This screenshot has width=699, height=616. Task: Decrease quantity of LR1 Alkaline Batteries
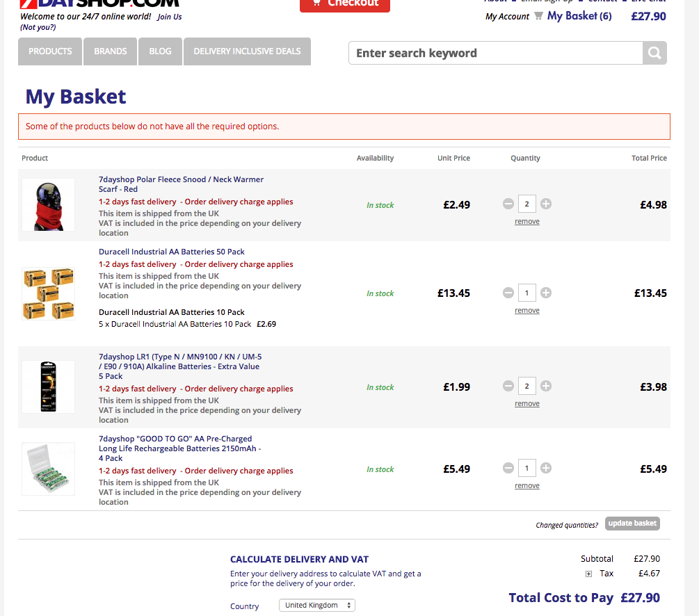(508, 386)
